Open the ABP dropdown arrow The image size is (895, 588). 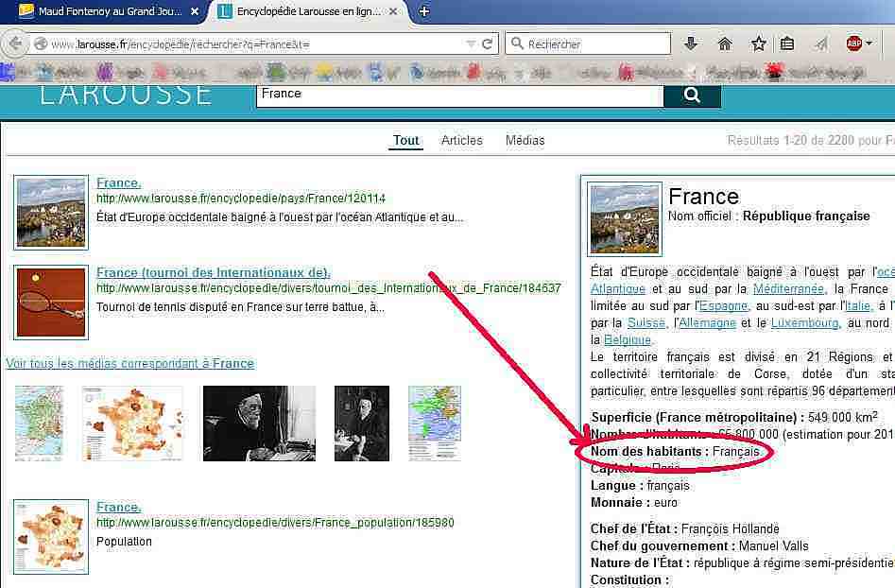click(x=869, y=43)
